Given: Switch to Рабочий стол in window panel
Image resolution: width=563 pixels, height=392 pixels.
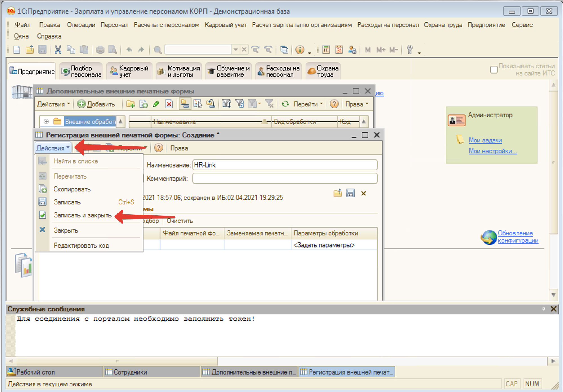Looking at the screenshot, I should tap(54, 372).
